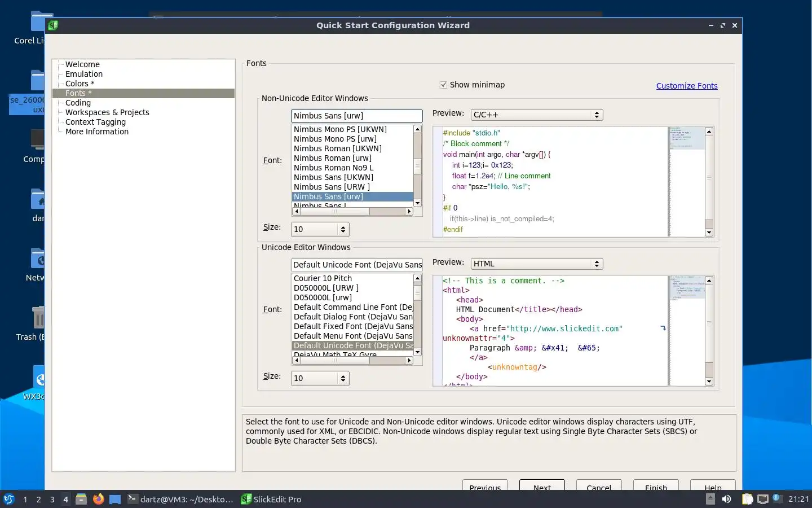
Task: Pick Courier 10 Pitch in Unicode list
Action: pyautogui.click(x=352, y=278)
